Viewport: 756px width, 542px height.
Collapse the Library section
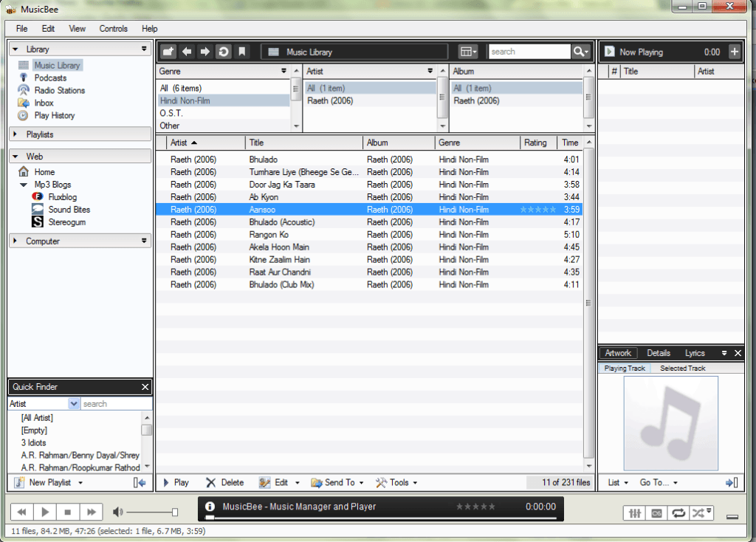click(x=16, y=49)
